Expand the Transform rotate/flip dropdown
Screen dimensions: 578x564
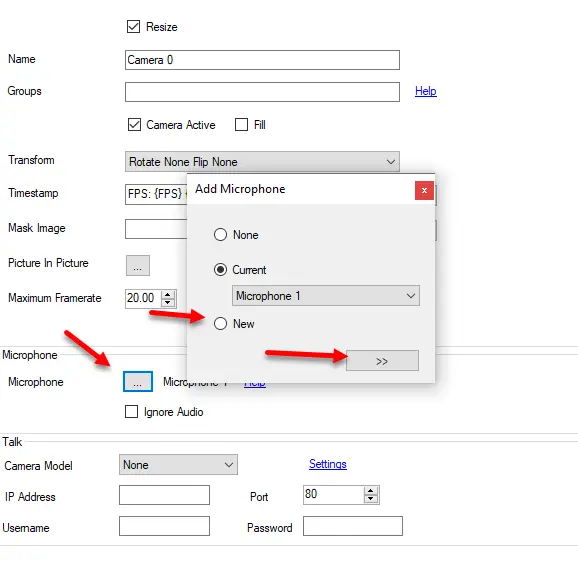262,162
